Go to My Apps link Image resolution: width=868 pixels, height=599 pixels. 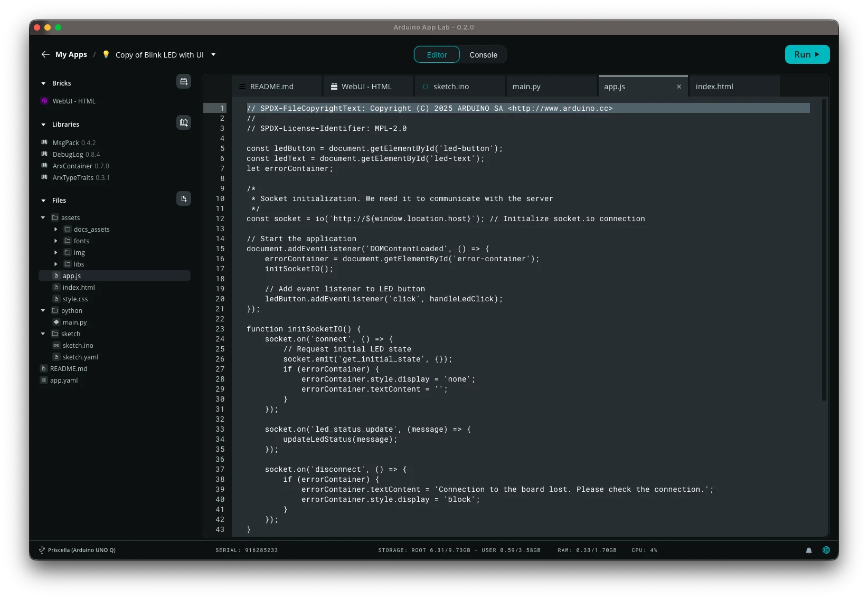(x=71, y=55)
